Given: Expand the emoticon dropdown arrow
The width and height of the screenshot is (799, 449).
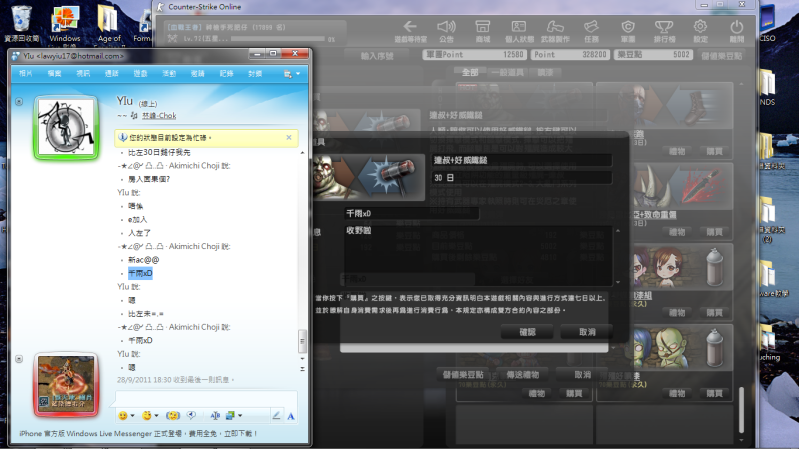Looking at the screenshot, I should click(x=132, y=416).
